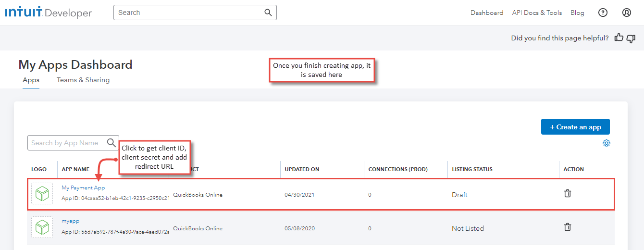Open API Docs & Tools menu
Screen dimensions: 644x250
tap(537, 13)
